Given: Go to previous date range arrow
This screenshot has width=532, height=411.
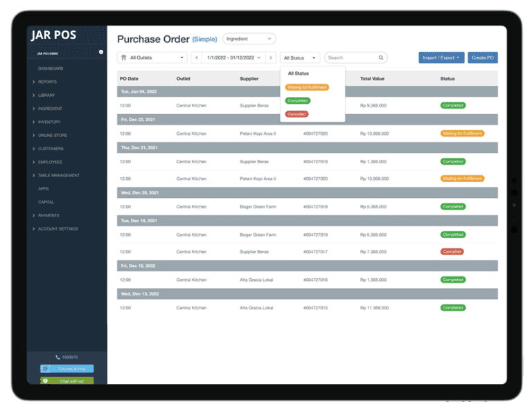Looking at the screenshot, I should tap(196, 58).
